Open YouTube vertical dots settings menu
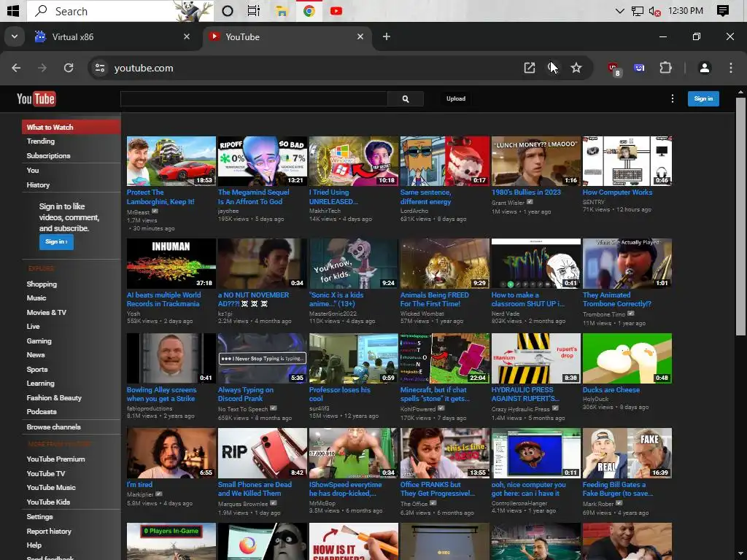 tap(672, 98)
